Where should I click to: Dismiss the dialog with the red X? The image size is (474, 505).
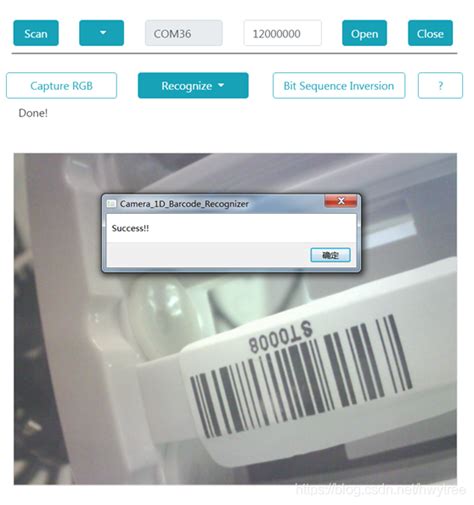pos(341,201)
